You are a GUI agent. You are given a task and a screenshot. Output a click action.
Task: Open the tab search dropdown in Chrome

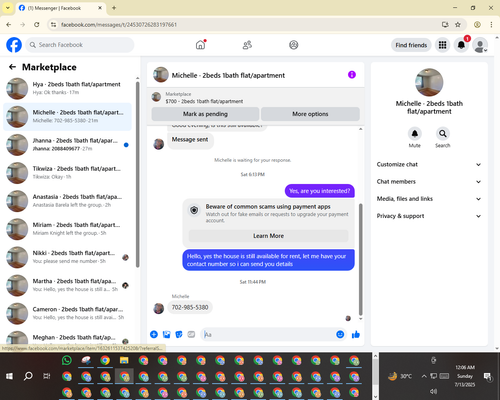point(8,8)
